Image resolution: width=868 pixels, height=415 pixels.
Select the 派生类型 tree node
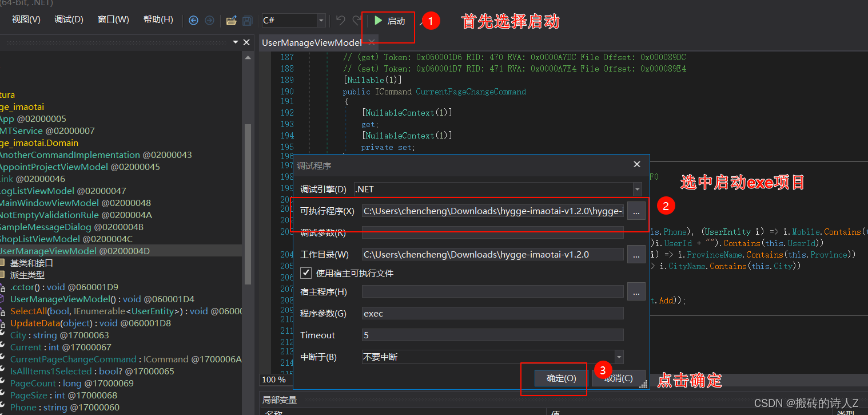[x=27, y=275]
